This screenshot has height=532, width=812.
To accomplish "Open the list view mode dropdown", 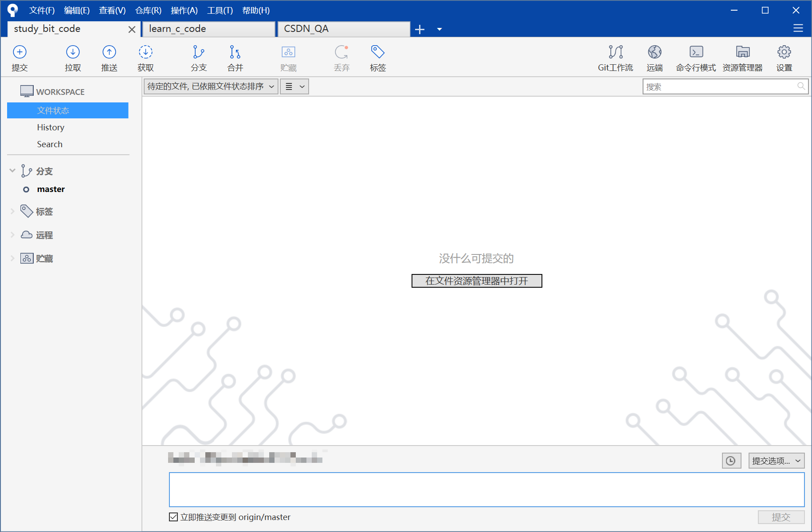I will coord(294,86).
